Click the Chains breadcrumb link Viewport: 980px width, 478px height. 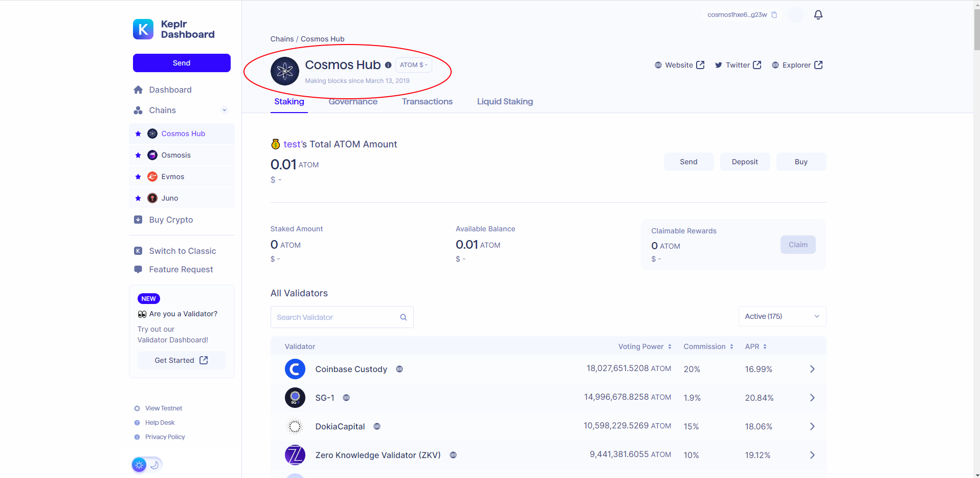282,39
